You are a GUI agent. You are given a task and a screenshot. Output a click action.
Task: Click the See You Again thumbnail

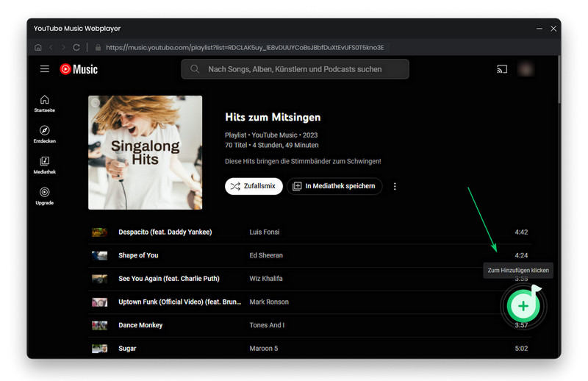click(x=100, y=279)
